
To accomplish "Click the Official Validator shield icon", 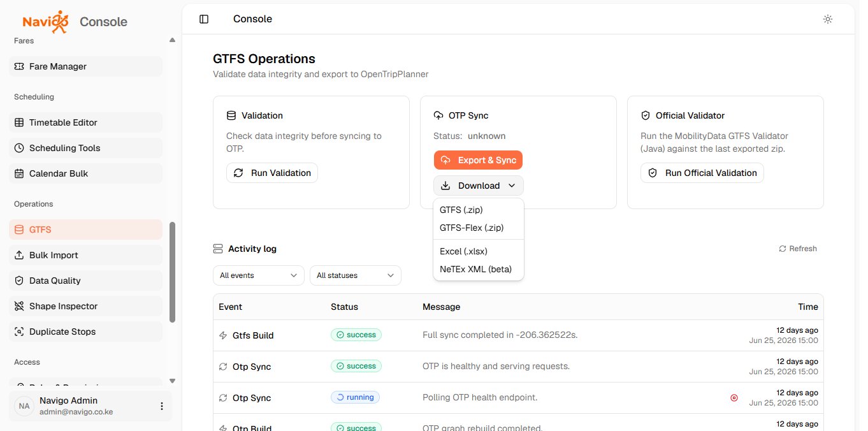I will click(x=646, y=115).
